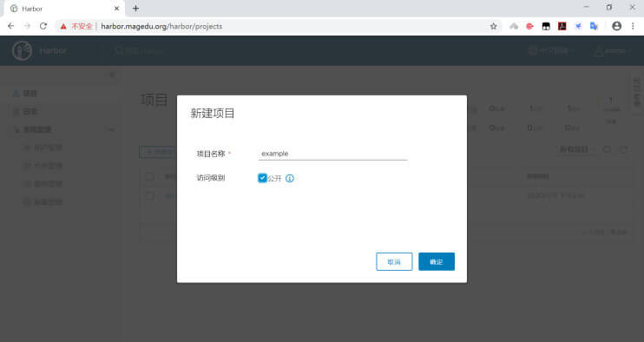Reload the page with the refresh icon
This screenshot has width=644, height=342.
click(x=43, y=26)
